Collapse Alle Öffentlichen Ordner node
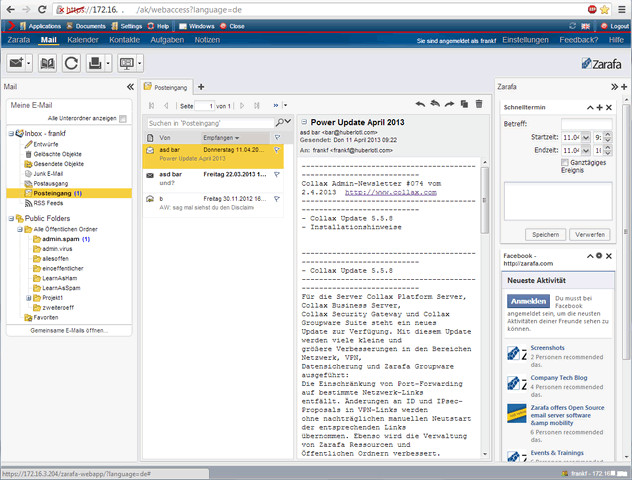Image resolution: width=632 pixels, height=480 pixels. coord(19,229)
